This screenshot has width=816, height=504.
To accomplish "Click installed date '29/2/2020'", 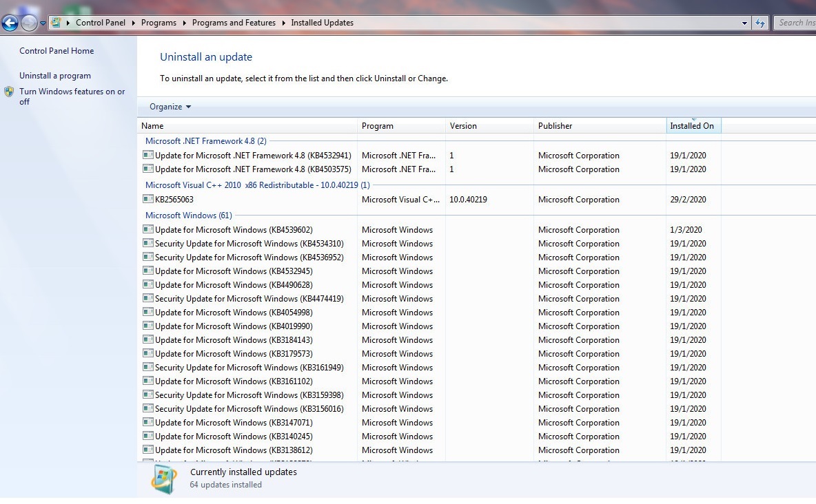I will pyautogui.click(x=688, y=200).
